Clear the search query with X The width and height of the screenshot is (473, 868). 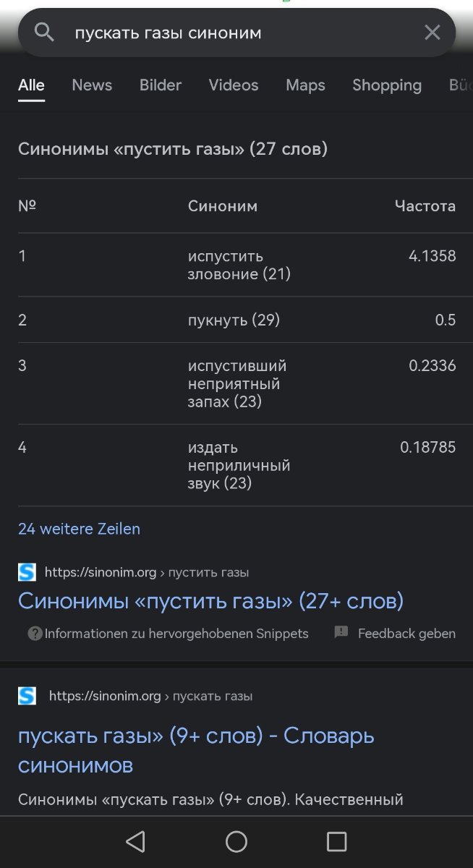point(432,33)
